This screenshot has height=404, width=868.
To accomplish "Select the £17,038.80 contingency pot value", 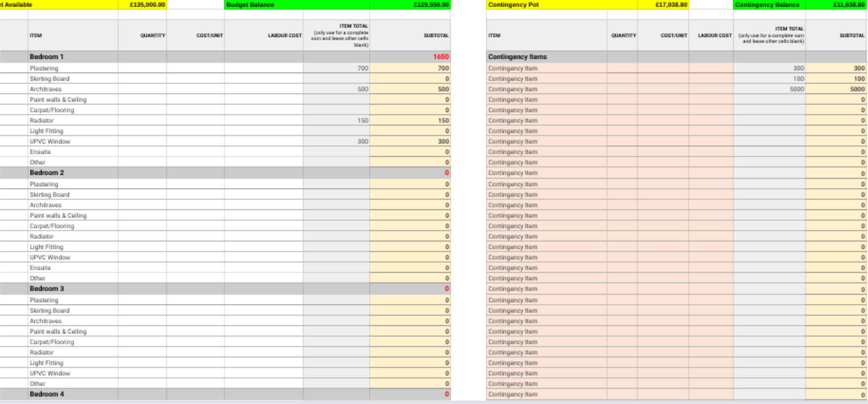I will pyautogui.click(x=672, y=4).
